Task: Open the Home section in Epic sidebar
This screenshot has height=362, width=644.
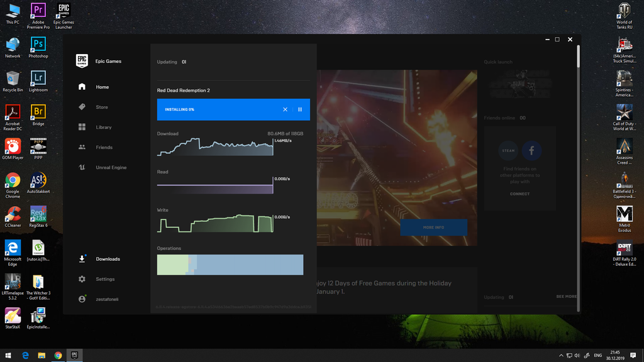Action: [x=103, y=87]
